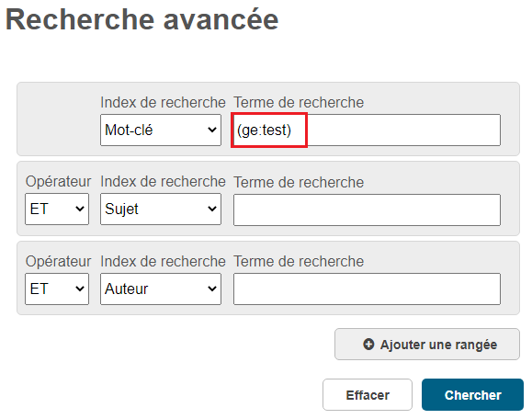Click the empty search term field beside Auteur
This screenshot has height=419, width=532.
(x=367, y=289)
